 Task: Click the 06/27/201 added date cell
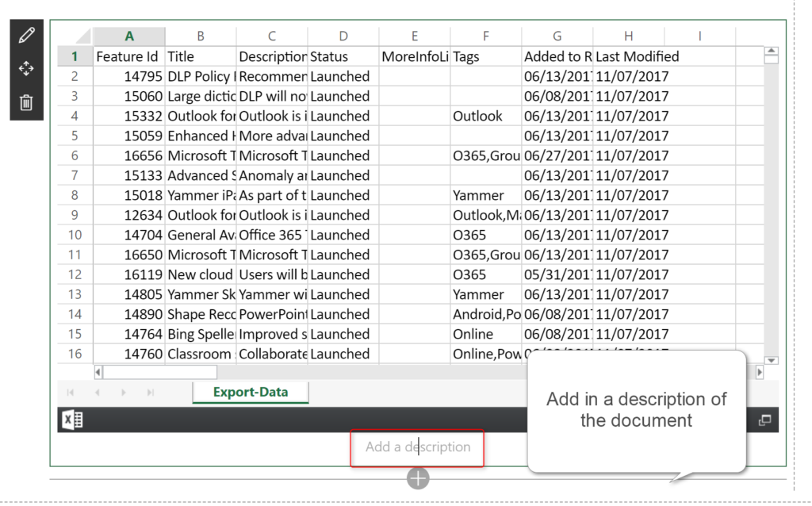tap(557, 156)
